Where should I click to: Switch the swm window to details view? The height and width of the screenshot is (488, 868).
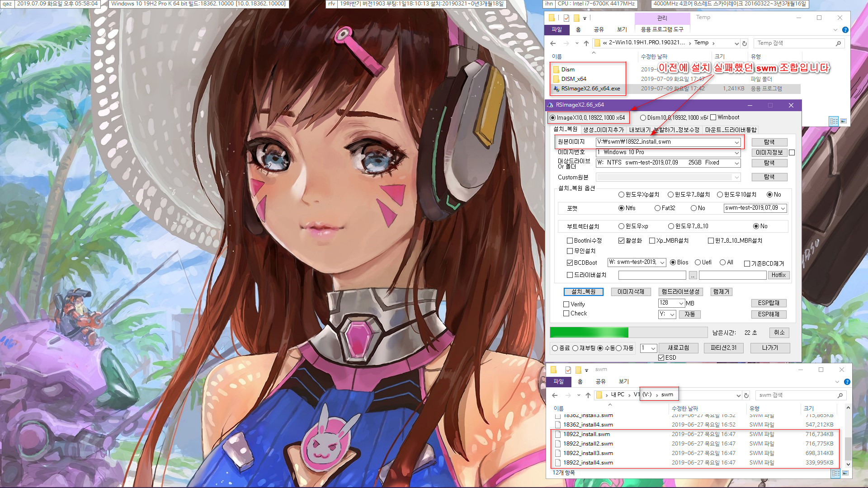[x=835, y=473]
